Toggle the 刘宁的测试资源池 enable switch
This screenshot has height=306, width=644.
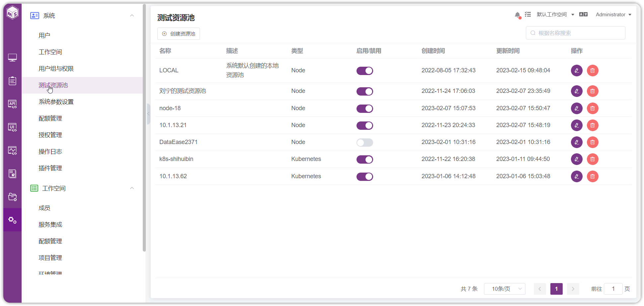pos(365,91)
